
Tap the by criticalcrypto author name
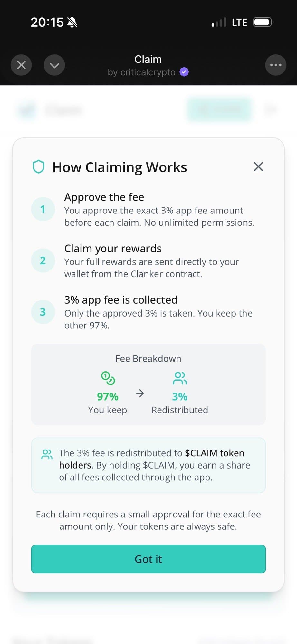coord(142,72)
